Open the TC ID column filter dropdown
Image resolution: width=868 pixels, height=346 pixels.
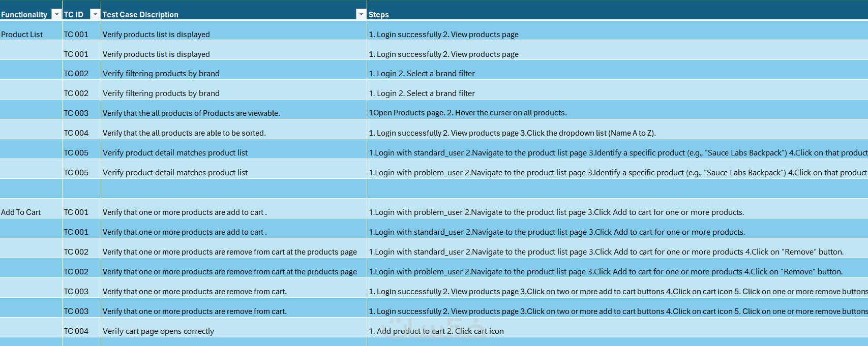coord(95,14)
